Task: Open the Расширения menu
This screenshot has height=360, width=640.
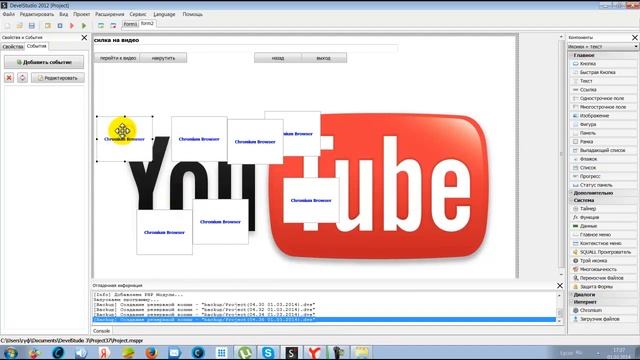Action: [110, 14]
